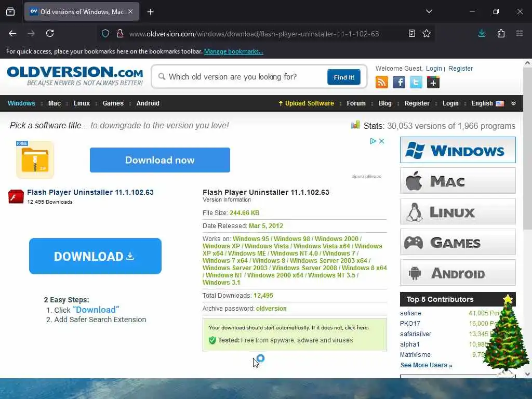
Task: Open the Windows sidebar category button
Action: click(x=458, y=150)
